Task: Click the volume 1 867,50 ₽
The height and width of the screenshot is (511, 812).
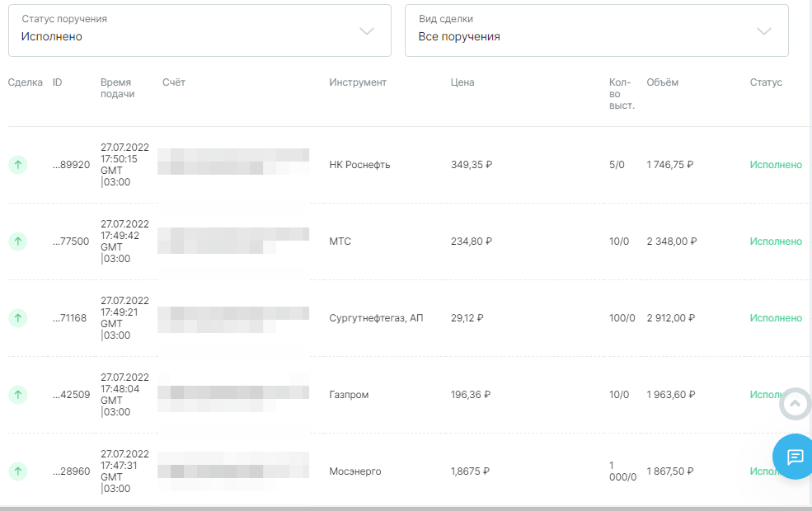Action: tap(670, 471)
